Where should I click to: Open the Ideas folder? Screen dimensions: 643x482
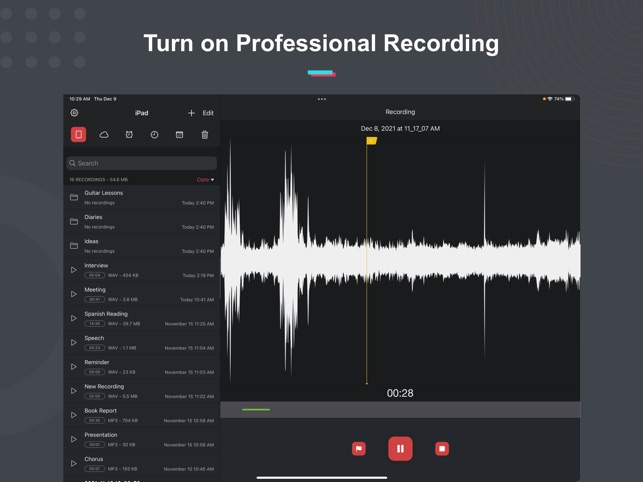click(x=142, y=246)
